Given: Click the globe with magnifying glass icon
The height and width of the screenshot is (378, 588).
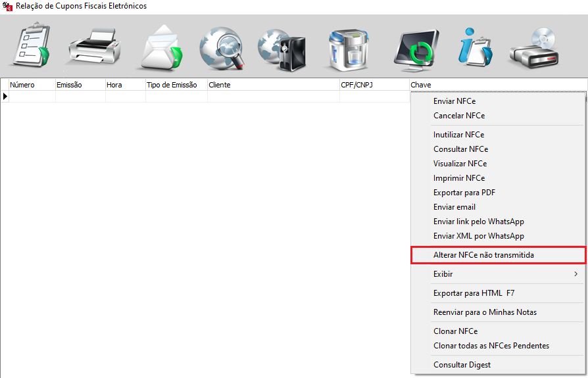Looking at the screenshot, I should point(222,47).
